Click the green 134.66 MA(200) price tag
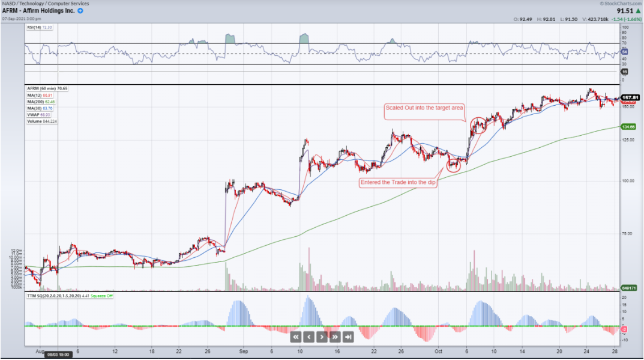The image size is (644, 360). [x=628, y=127]
